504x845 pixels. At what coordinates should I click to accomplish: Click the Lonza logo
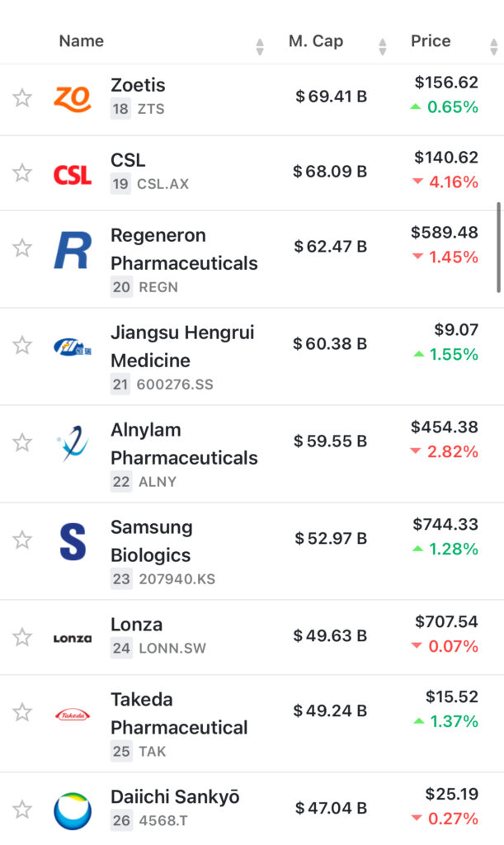(72, 638)
